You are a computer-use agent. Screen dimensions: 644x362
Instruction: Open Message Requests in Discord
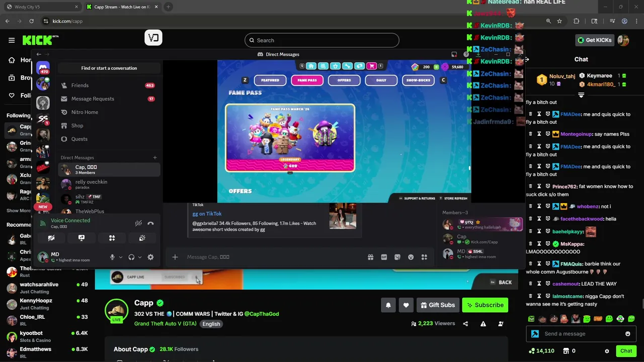[x=109, y=99]
